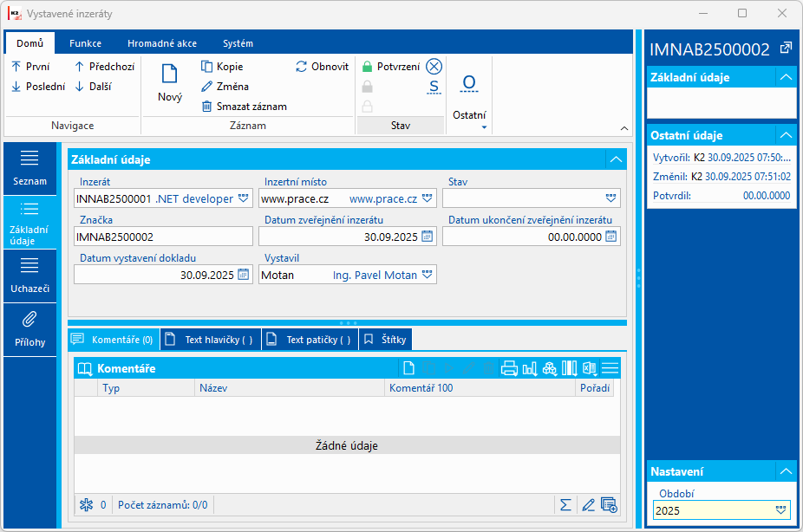Image resolution: width=803 pixels, height=532 pixels.
Task: Open calendar for Datum ukončení zveřejnění
Action: tap(611, 237)
